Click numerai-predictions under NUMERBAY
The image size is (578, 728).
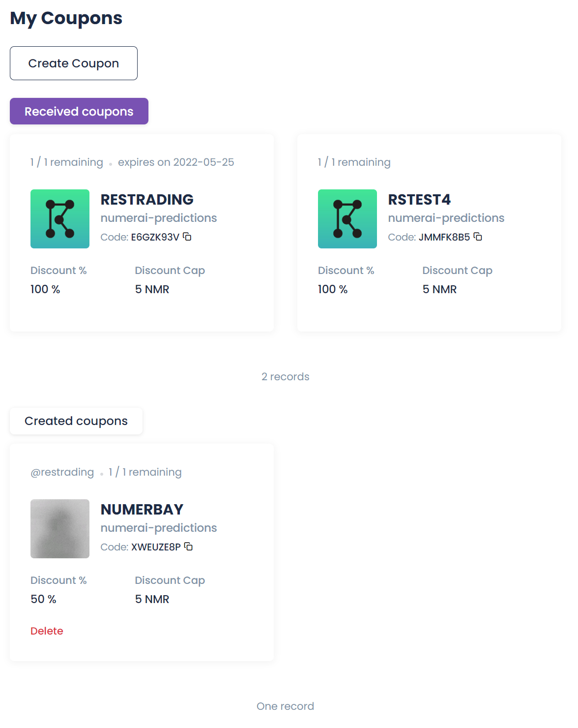tap(159, 528)
